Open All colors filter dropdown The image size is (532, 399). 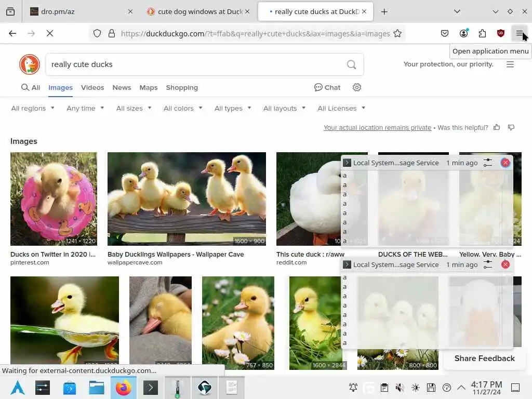183,108
